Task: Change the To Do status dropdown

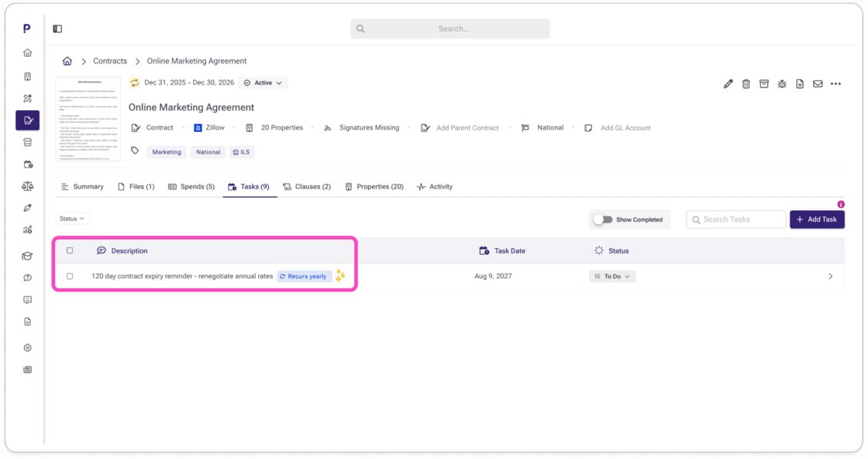Action: click(611, 276)
